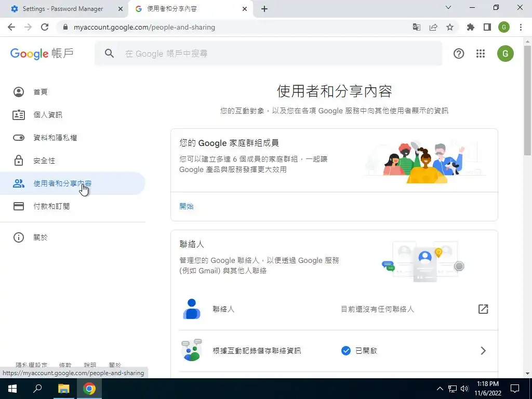Expand 根據互動記錄儲存聯絡資訊 with right chevron
The height and width of the screenshot is (399, 532).
coord(483,351)
